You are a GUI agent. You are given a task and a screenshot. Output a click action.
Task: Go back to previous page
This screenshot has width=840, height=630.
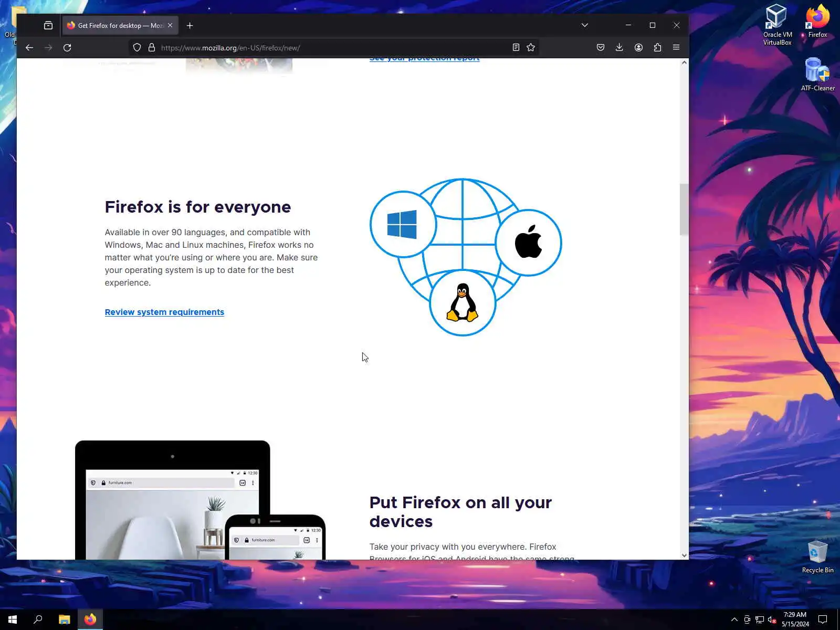click(x=29, y=48)
